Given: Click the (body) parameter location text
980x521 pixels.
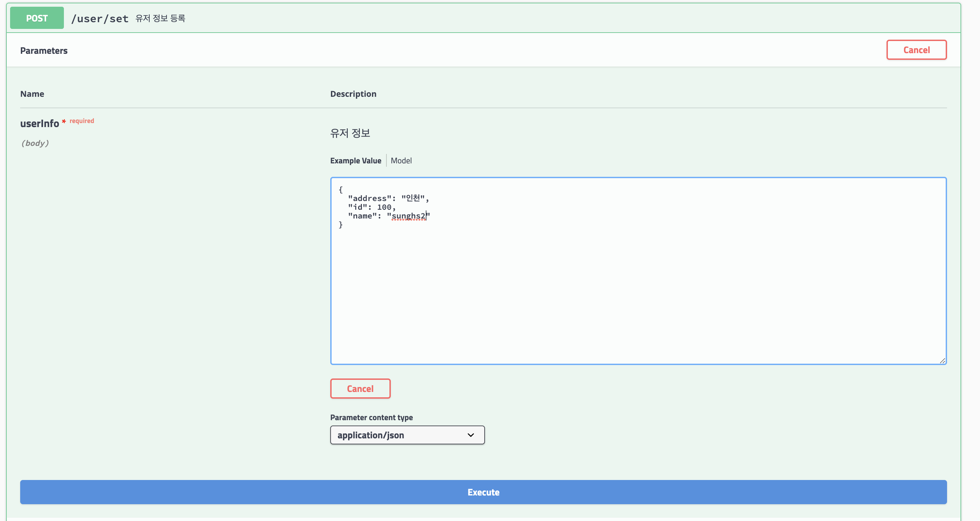Looking at the screenshot, I should pyautogui.click(x=35, y=143).
